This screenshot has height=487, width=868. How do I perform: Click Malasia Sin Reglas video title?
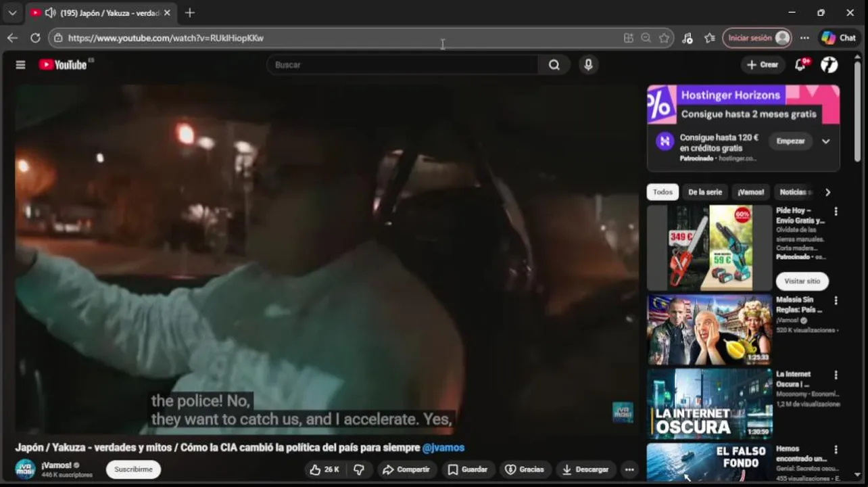click(799, 304)
